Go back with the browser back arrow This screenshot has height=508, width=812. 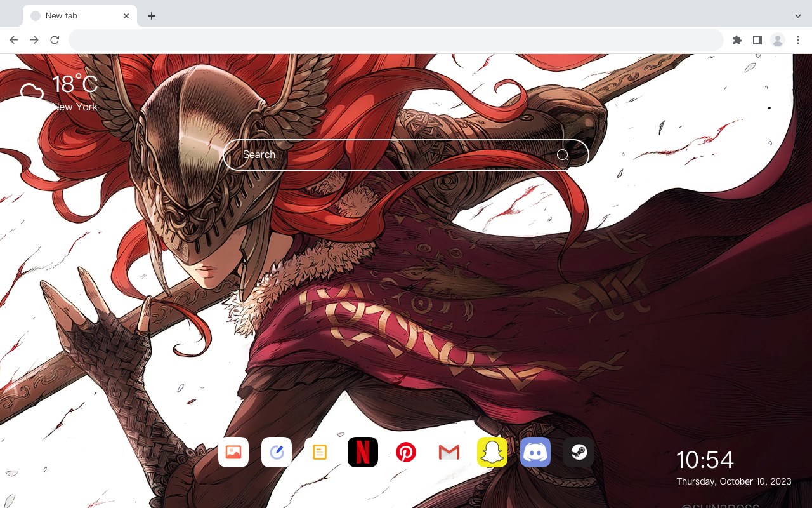(x=14, y=40)
